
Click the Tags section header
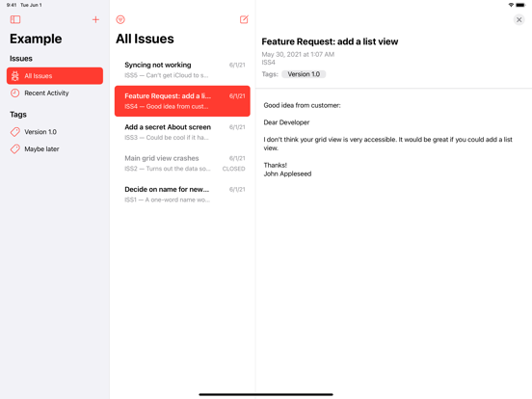(18, 115)
